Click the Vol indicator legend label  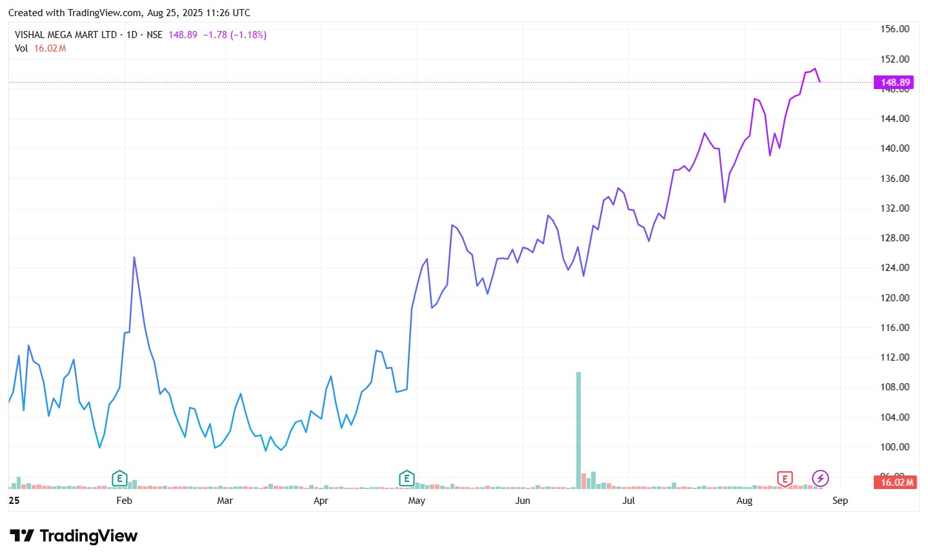click(21, 48)
